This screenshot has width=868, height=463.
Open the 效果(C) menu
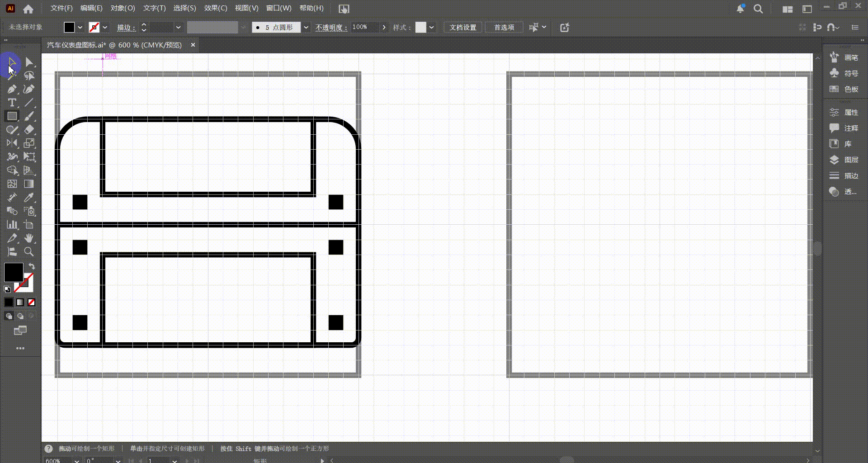pos(216,8)
